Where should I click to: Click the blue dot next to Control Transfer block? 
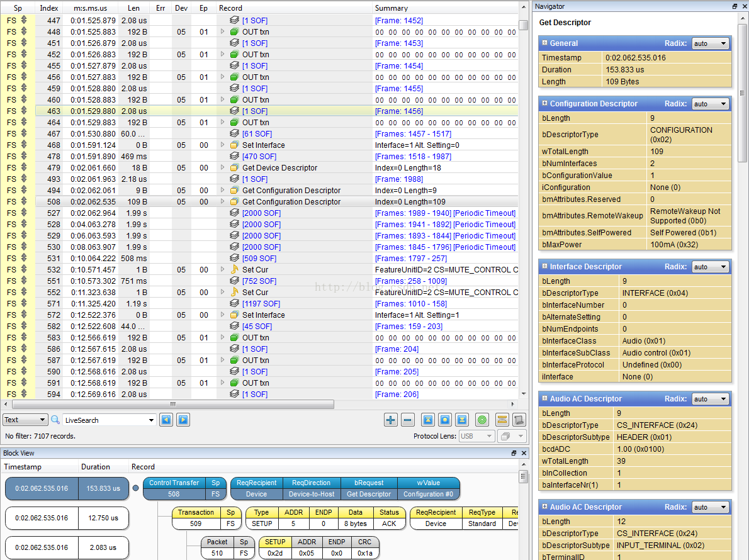136,488
